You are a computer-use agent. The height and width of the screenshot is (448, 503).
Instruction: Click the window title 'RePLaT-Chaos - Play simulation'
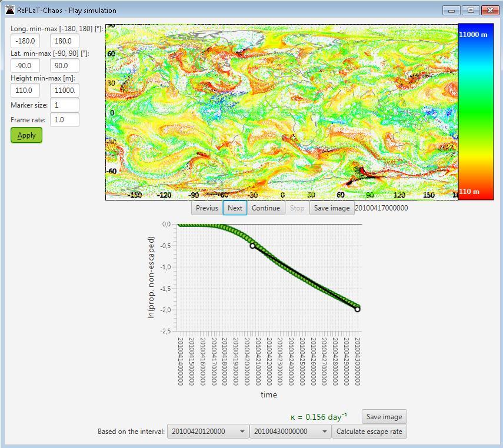[x=66, y=10]
